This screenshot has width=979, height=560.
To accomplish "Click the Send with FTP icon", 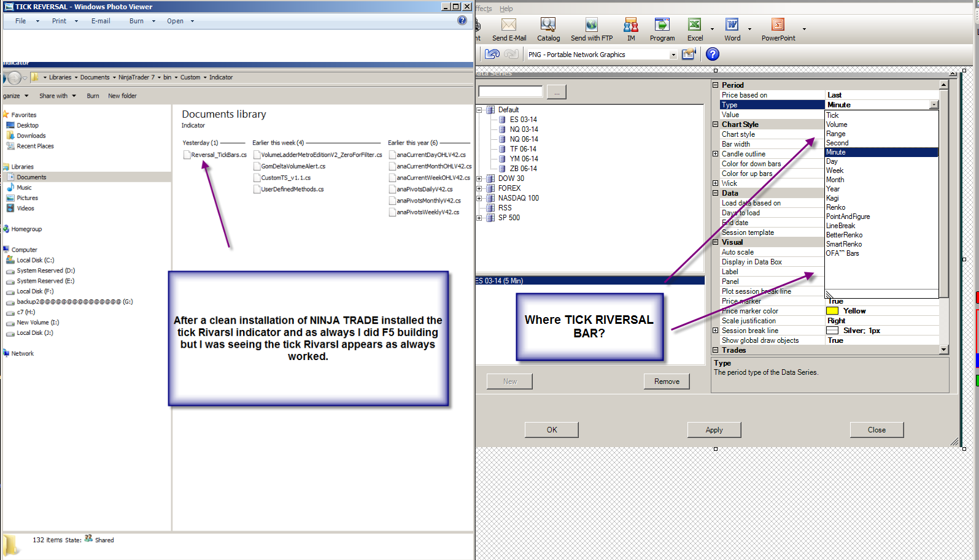I will click(x=592, y=25).
